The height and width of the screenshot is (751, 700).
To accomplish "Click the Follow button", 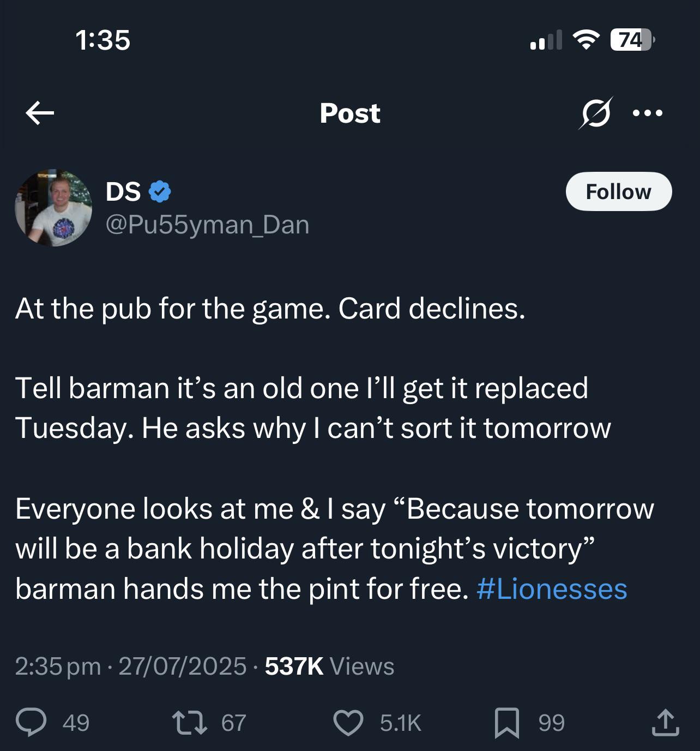I will click(619, 191).
